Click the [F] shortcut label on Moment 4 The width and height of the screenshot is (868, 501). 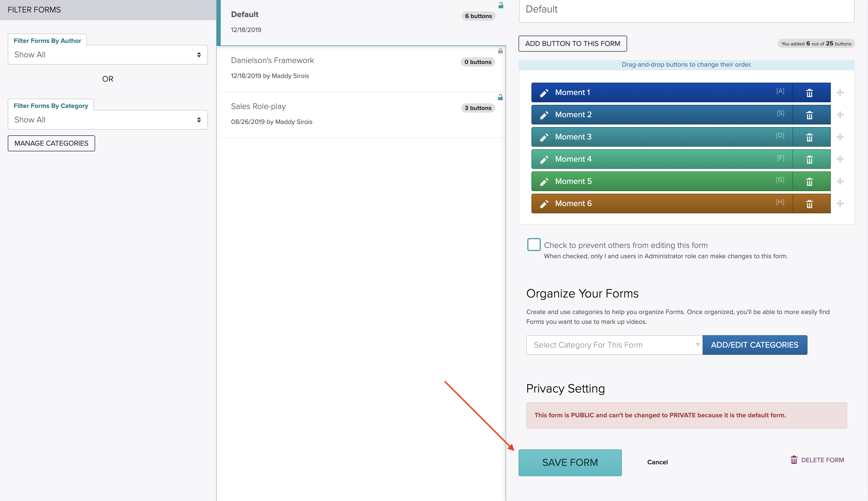(x=781, y=158)
